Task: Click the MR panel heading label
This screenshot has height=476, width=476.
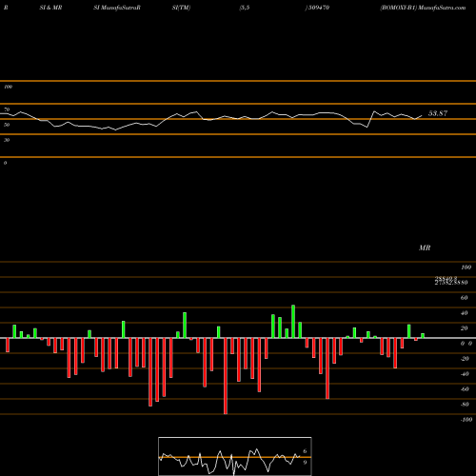Action: 425,248
